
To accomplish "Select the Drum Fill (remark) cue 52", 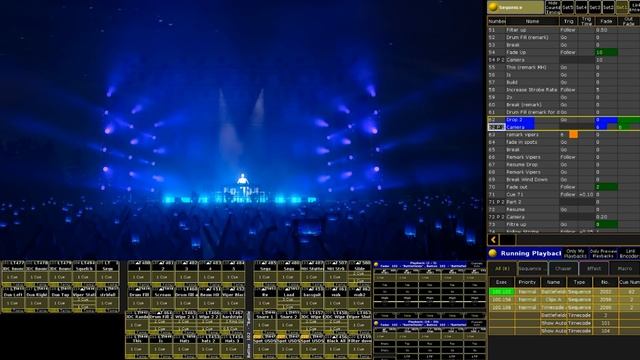I will pyautogui.click(x=564, y=38).
